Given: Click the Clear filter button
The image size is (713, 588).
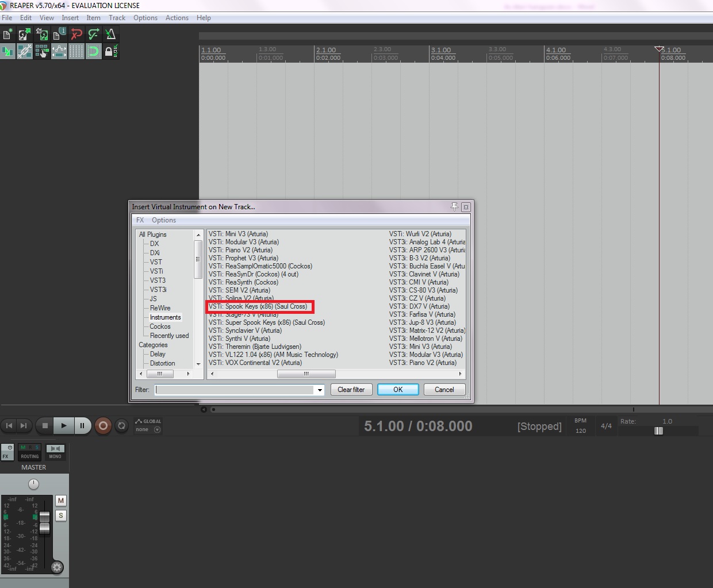Looking at the screenshot, I should (351, 390).
